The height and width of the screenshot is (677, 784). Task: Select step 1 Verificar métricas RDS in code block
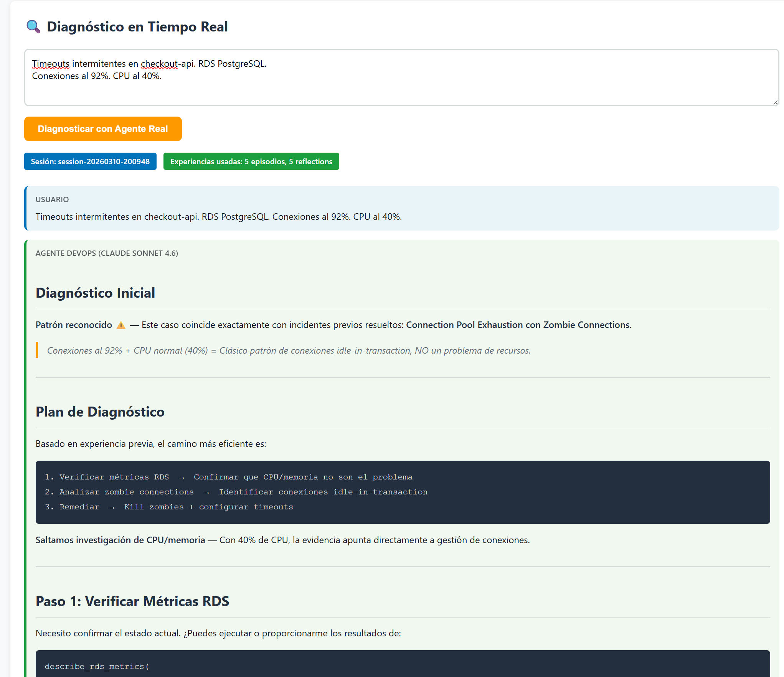(228, 477)
